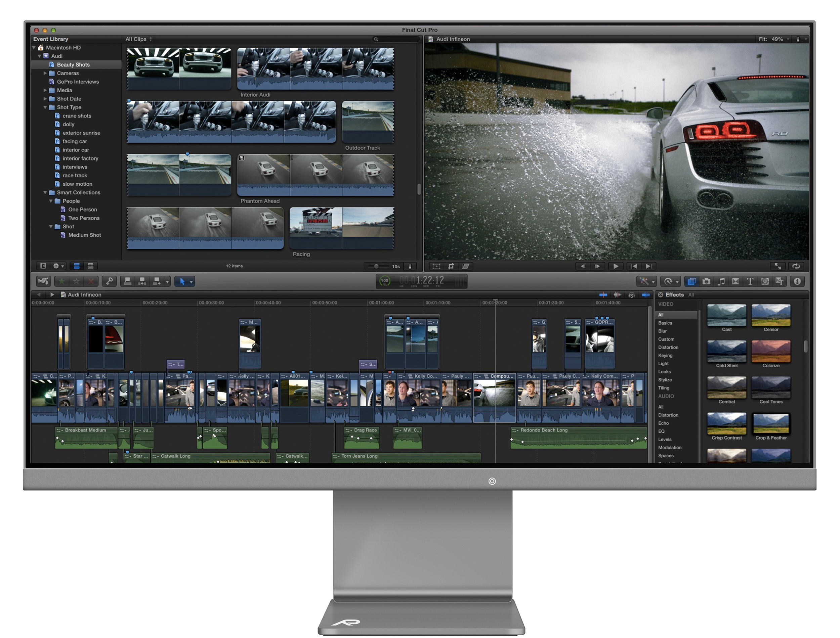The image size is (840, 638).
Task: Click the Fit 49% viewer zoom menu
Action: [774, 39]
